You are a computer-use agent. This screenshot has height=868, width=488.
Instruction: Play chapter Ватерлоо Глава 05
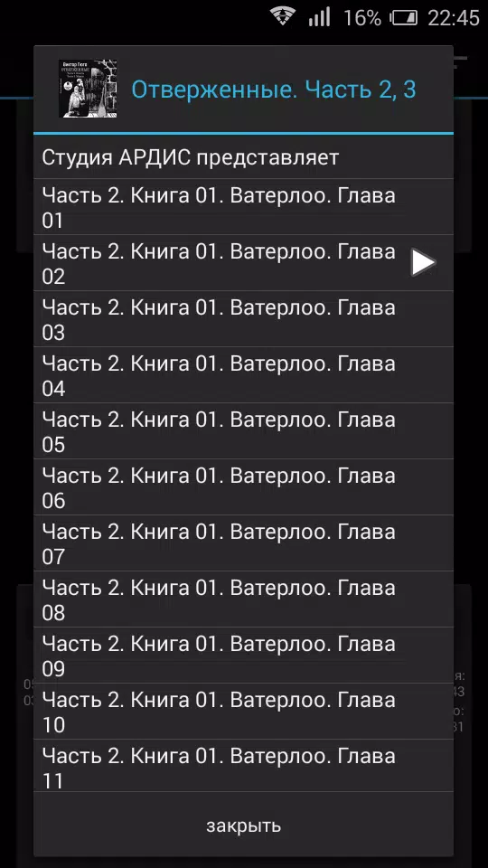click(243, 431)
